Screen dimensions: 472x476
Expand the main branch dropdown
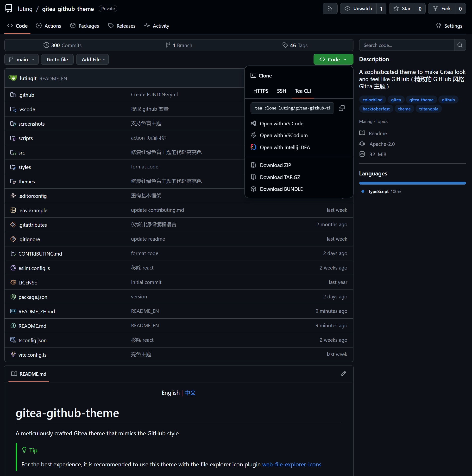21,60
